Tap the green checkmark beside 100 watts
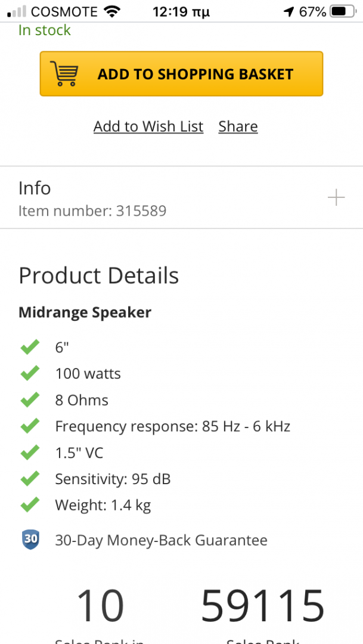The height and width of the screenshot is (644, 363). tap(30, 374)
